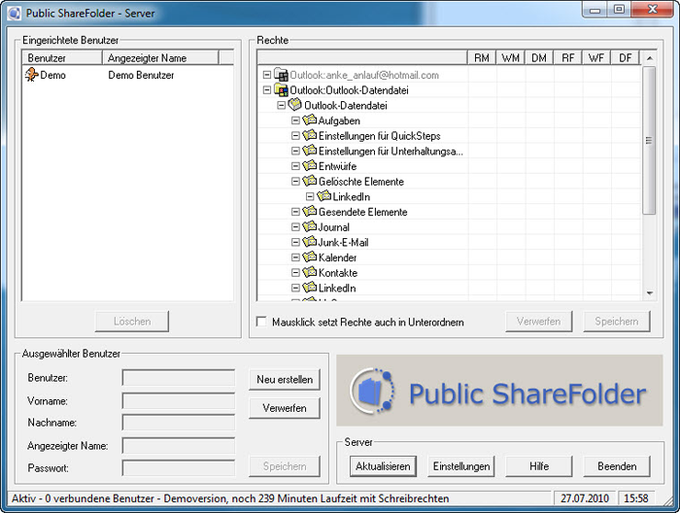The height and width of the screenshot is (513, 680).
Task: Click the Entwürfe folder icon
Action: [x=309, y=165]
